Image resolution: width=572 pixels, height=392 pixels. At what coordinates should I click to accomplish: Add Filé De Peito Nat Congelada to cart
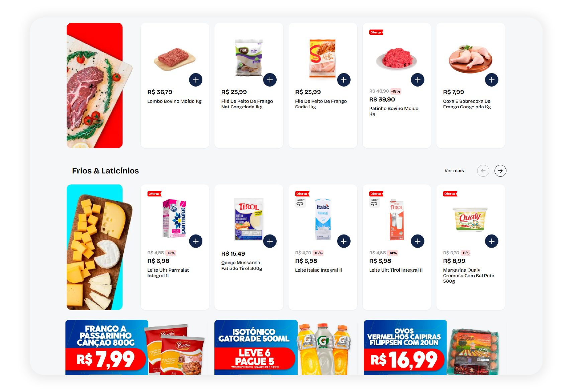coord(270,80)
